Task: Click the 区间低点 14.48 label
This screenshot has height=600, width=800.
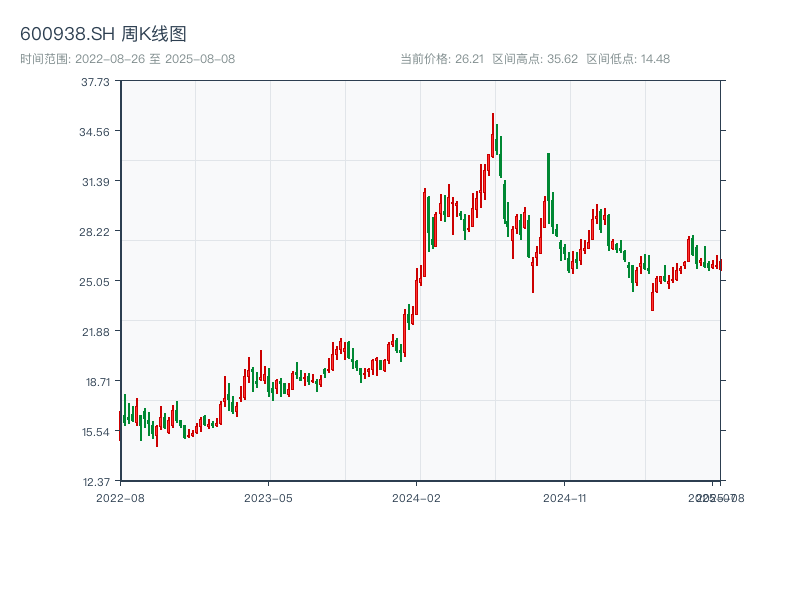Action: [x=628, y=59]
